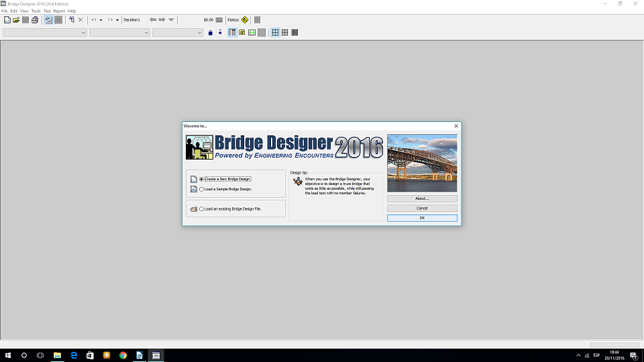Click the Cancel button in welcome dialog
Image resolution: width=644 pixels, height=362 pixels.
click(422, 208)
